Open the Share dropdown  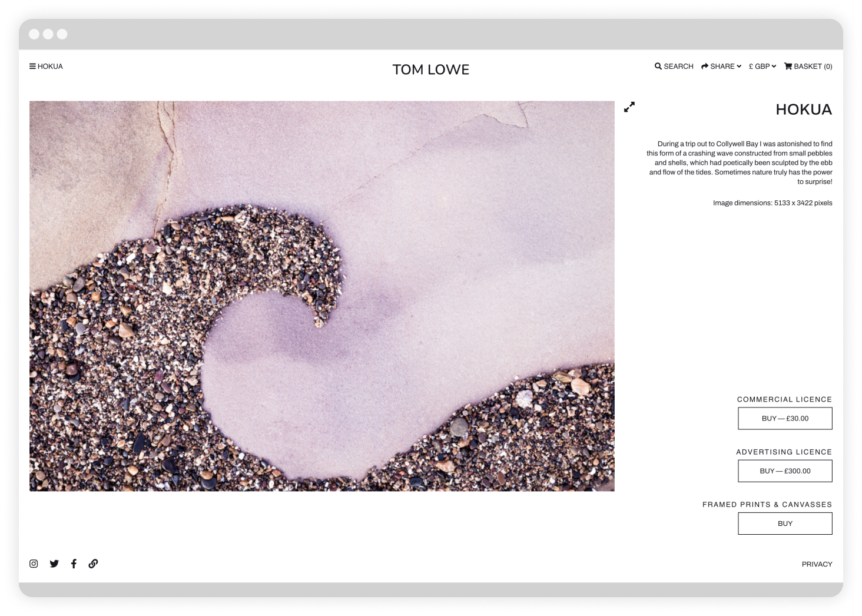721,66
